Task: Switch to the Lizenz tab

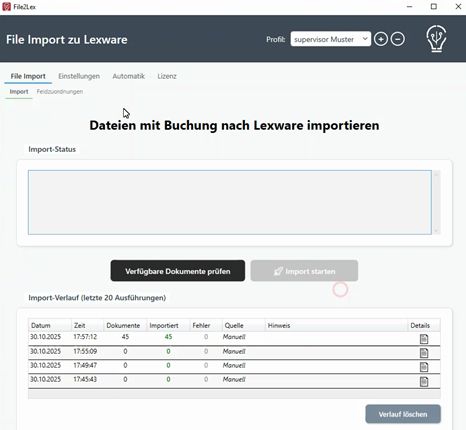Action: pyautogui.click(x=167, y=76)
